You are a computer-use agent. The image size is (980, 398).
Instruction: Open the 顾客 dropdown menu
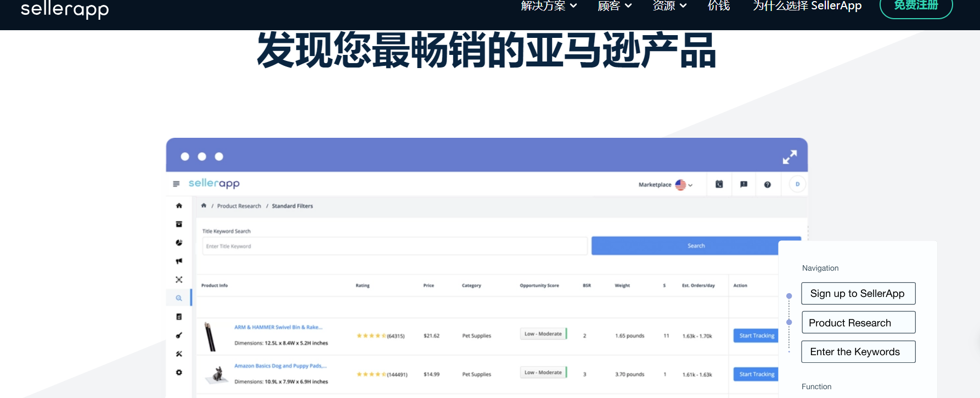(615, 5)
